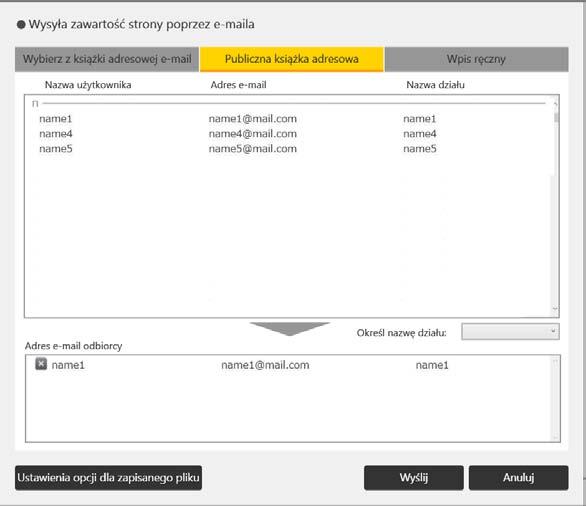Viewport: 586px width, 506px height.
Task: Click the address list scrollbar down arrow
Action: point(555,309)
